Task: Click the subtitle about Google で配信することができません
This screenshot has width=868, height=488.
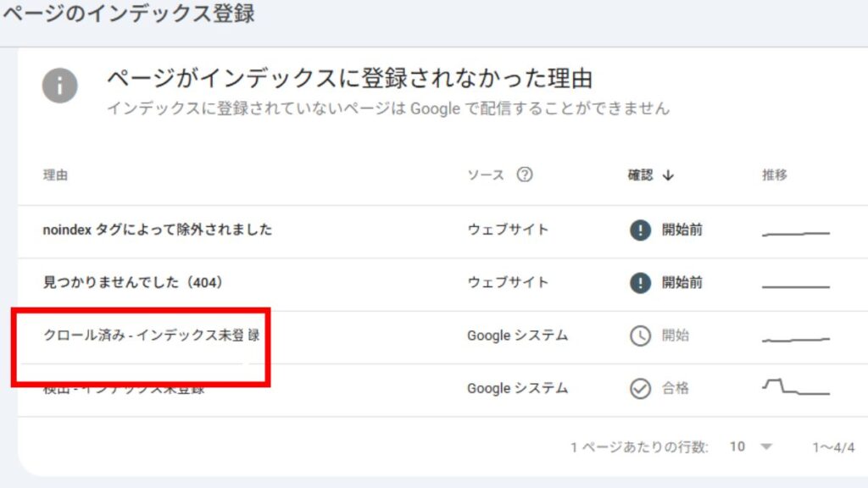Action: [x=388, y=108]
